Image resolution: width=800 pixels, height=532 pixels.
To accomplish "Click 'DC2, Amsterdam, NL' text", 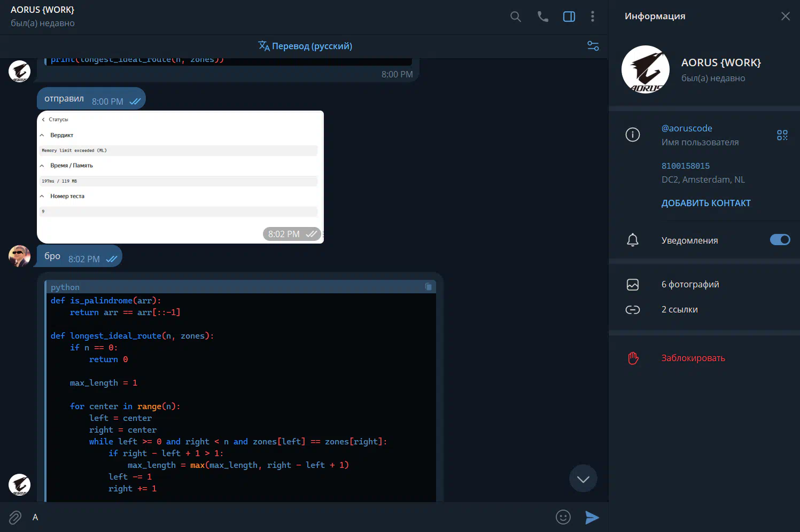I will tap(703, 179).
